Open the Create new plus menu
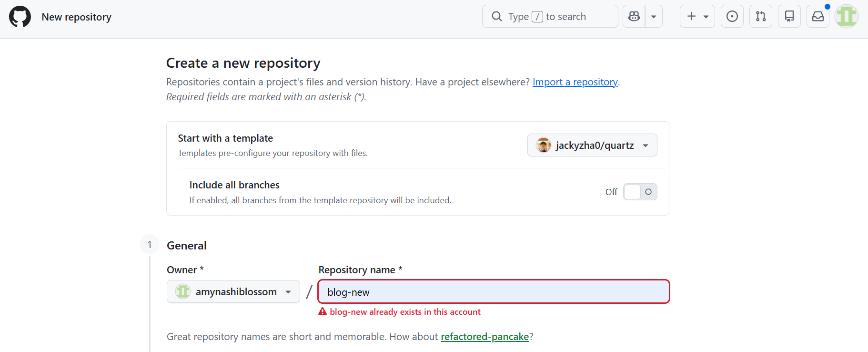This screenshot has height=352, width=868. coord(697,17)
